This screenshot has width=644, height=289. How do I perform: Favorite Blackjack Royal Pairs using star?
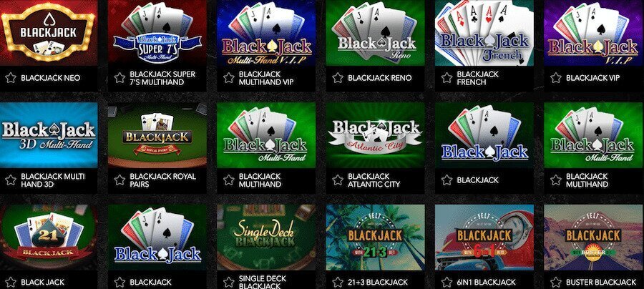point(119,180)
